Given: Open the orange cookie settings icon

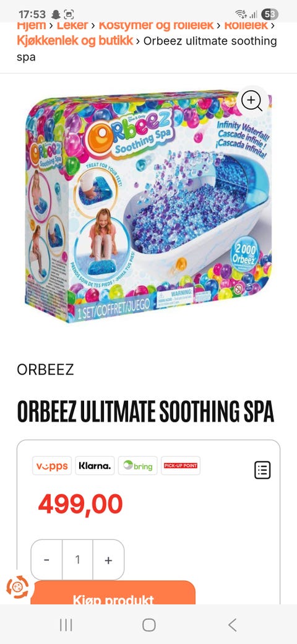Looking at the screenshot, I should [18, 587].
